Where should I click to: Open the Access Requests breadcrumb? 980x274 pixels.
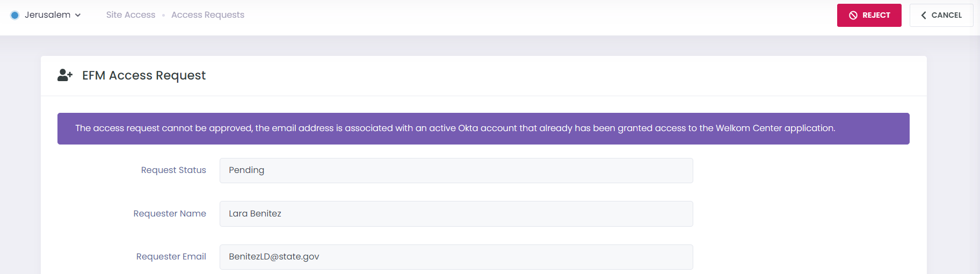click(x=208, y=15)
